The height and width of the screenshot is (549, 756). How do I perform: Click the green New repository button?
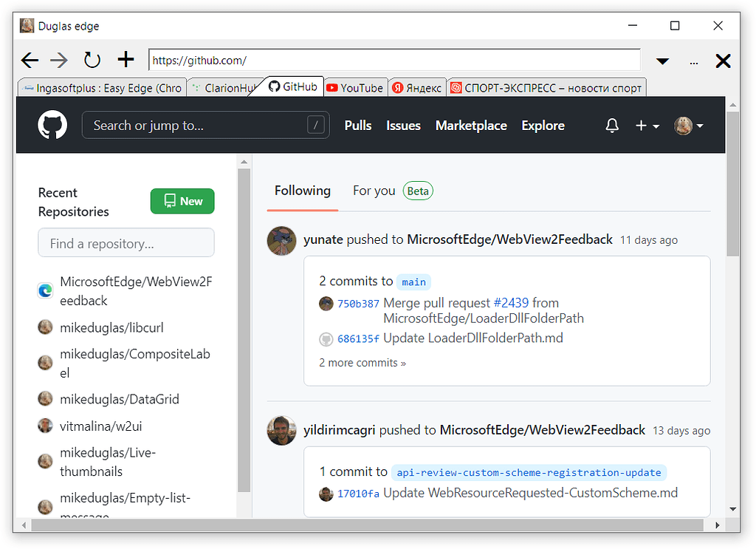click(182, 200)
